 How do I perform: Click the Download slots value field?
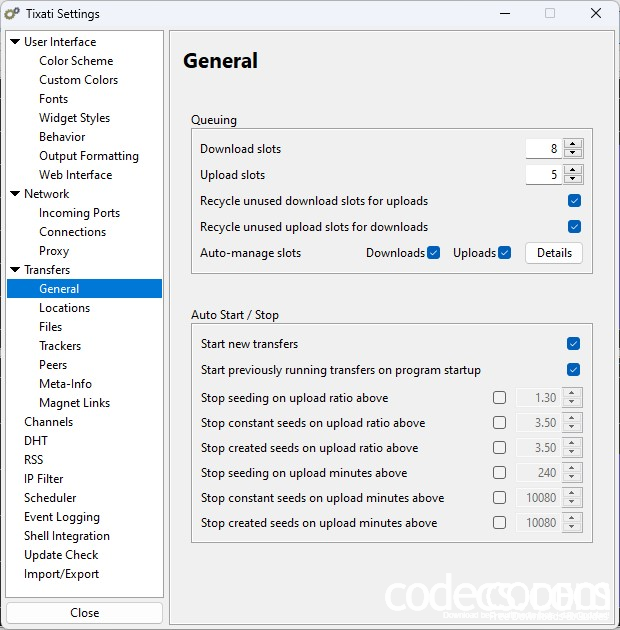point(544,148)
